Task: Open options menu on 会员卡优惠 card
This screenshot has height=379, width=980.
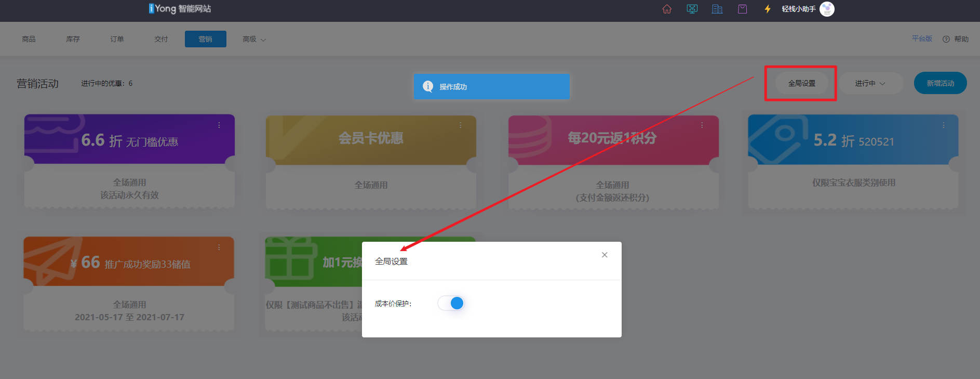Action: tap(460, 125)
